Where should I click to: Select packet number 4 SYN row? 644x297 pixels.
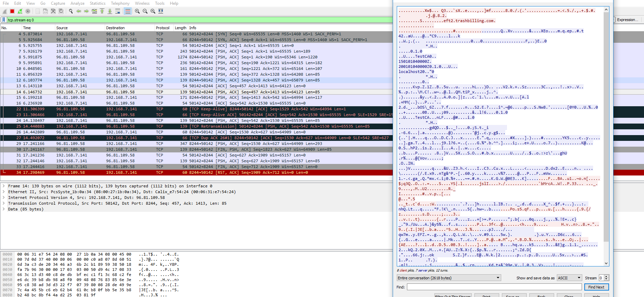(x=196, y=34)
